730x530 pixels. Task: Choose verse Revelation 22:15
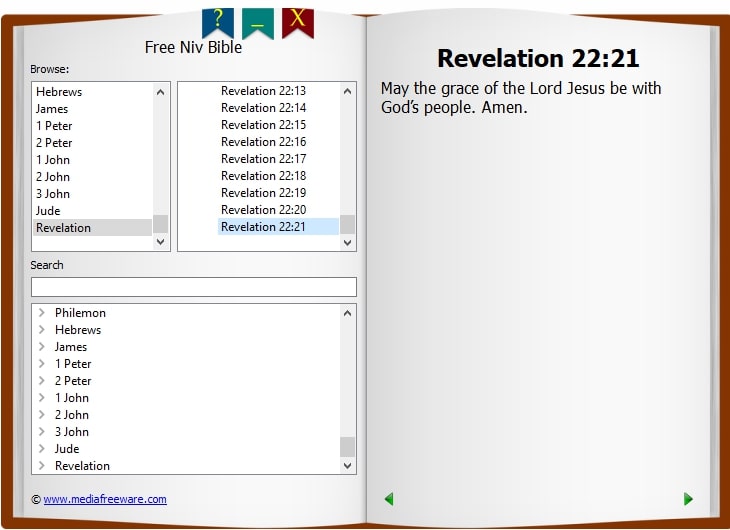pyautogui.click(x=278, y=125)
